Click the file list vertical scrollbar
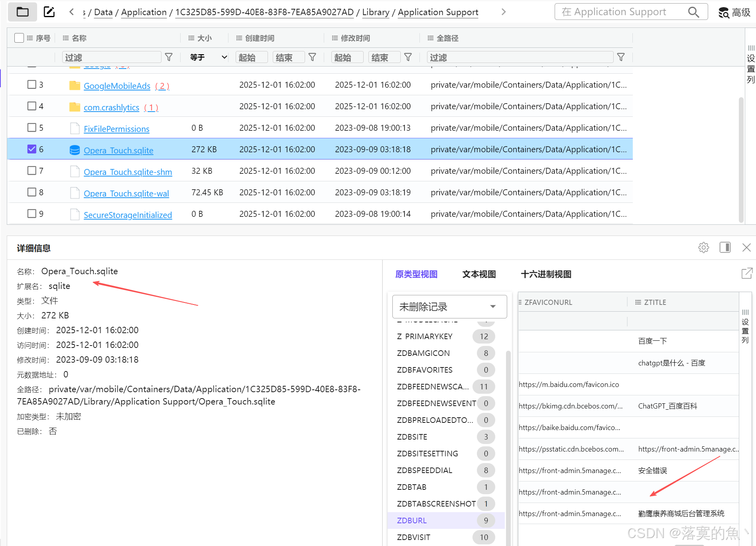756x546 pixels. 741,159
